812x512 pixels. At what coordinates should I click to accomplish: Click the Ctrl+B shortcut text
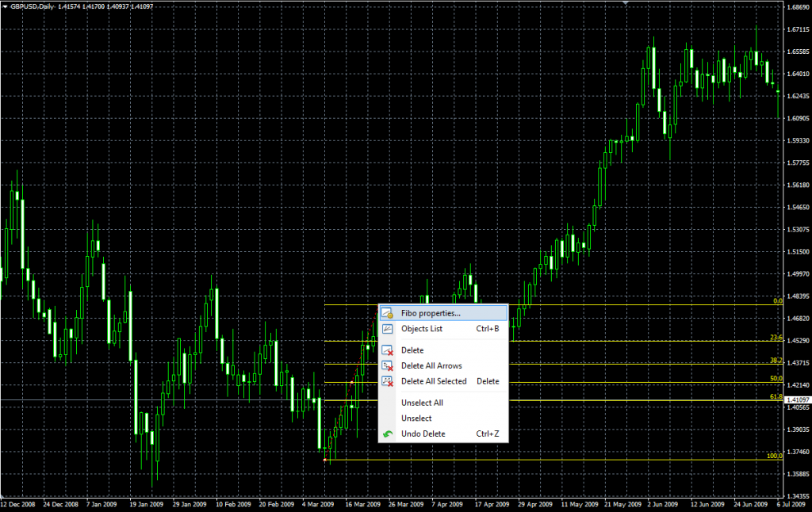pos(488,329)
